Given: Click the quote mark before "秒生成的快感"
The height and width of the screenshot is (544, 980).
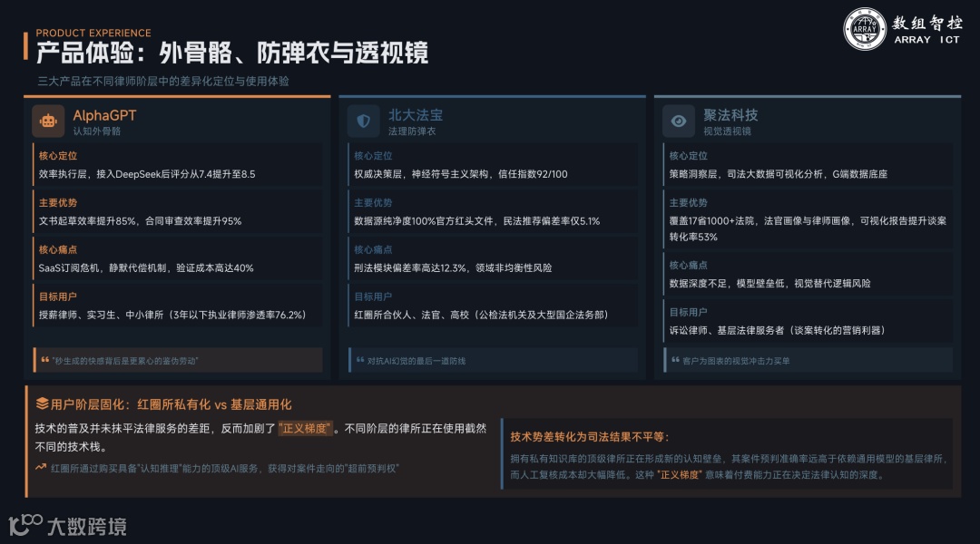Looking at the screenshot, I should click(45, 360).
